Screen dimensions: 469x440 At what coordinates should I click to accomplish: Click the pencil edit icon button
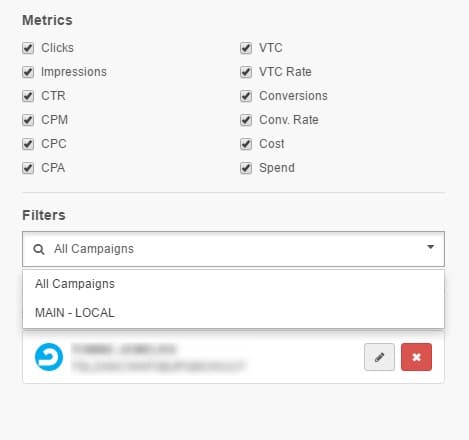[x=379, y=357]
